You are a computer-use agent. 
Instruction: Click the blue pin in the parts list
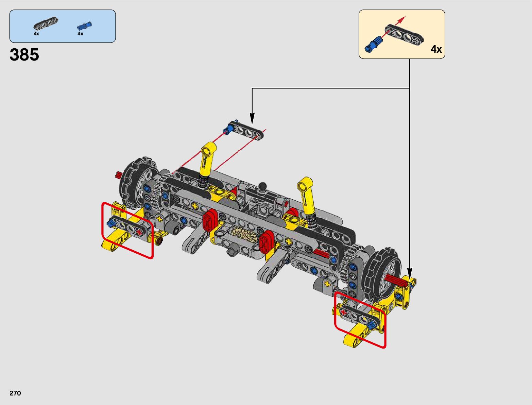click(x=84, y=26)
